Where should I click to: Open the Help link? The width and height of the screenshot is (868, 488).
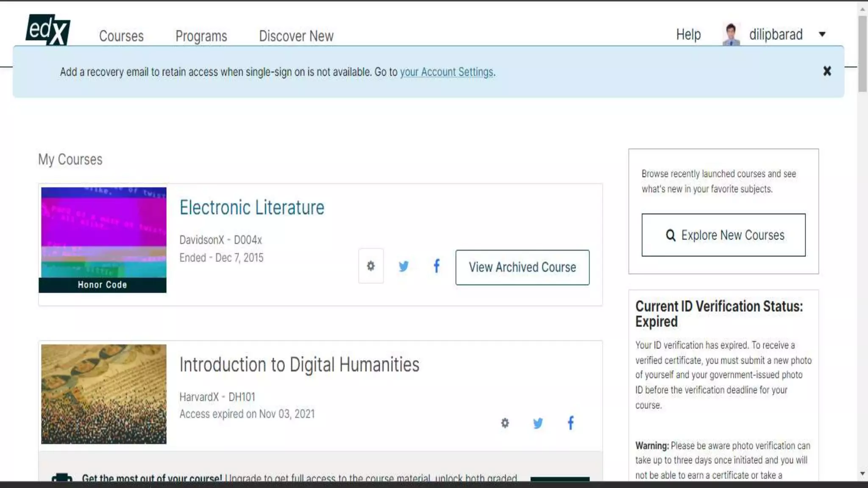coord(688,34)
